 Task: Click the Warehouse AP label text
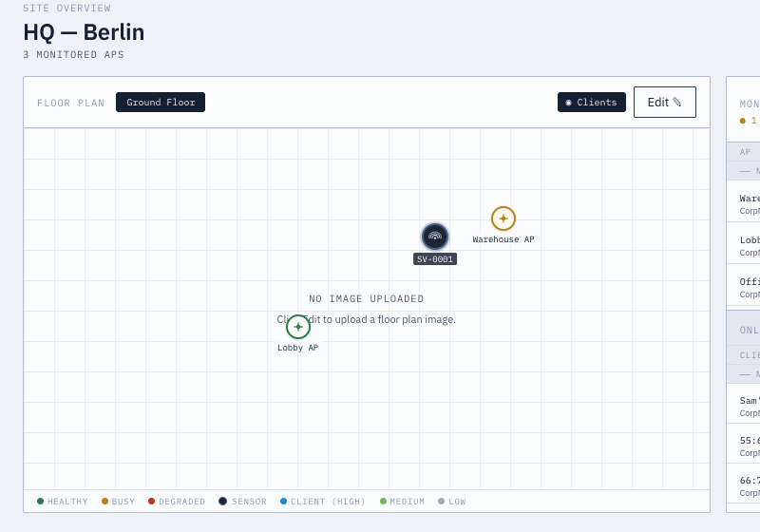point(503,239)
